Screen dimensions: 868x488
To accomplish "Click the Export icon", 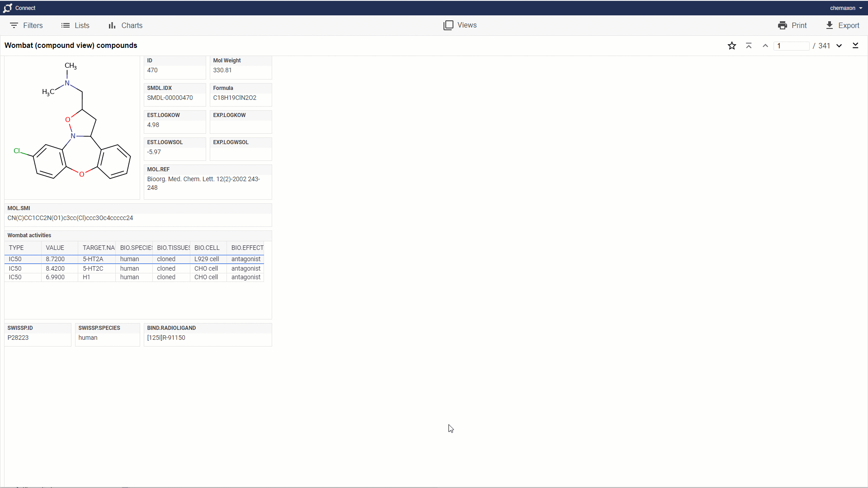I will coord(832,25).
